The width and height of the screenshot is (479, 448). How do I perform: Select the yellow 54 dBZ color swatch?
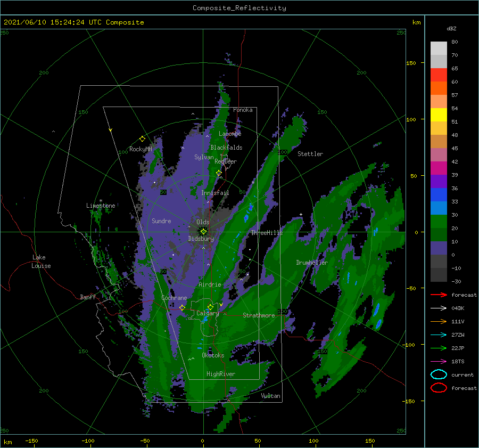(439, 115)
